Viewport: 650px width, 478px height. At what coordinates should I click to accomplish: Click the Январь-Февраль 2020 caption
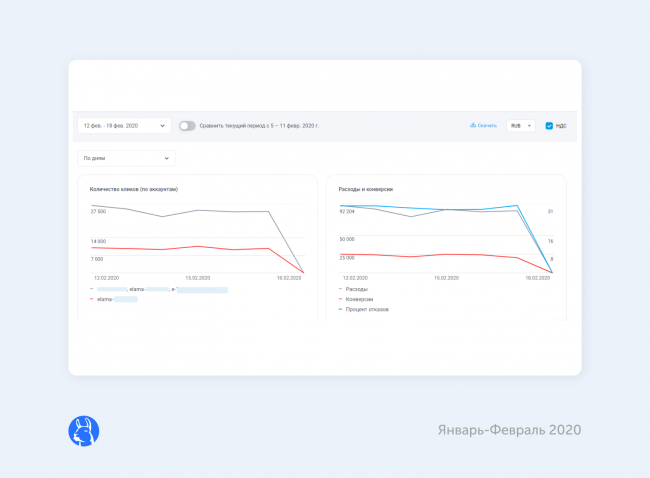(x=509, y=430)
